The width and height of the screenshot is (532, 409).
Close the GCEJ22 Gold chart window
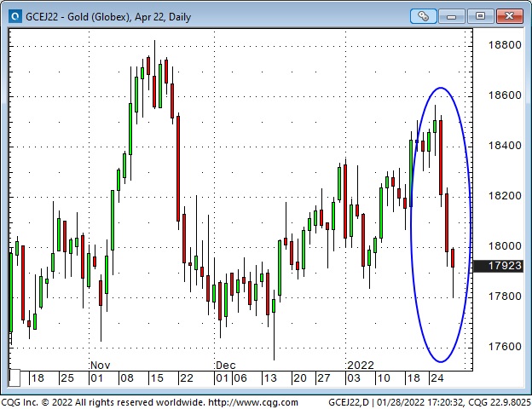(509, 16)
